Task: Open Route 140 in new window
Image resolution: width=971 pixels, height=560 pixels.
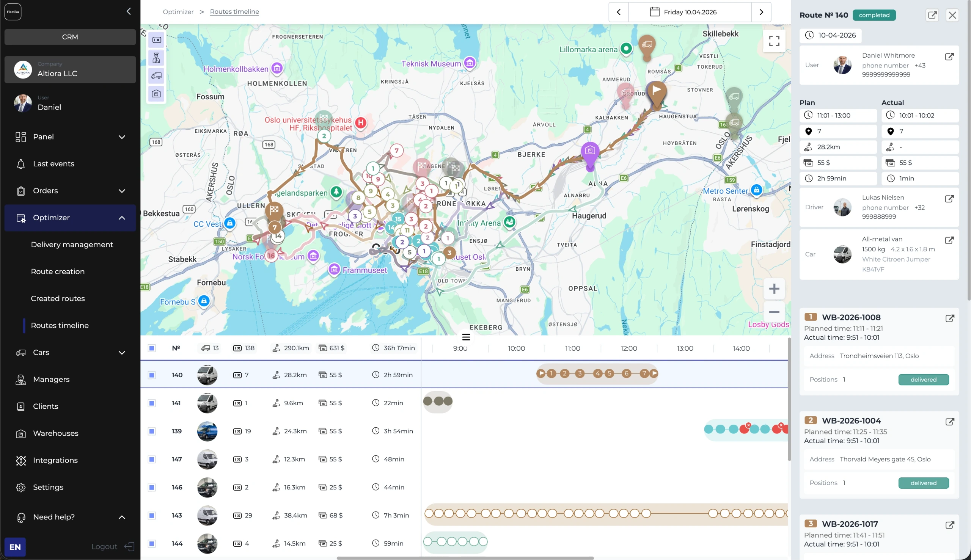Action: (x=932, y=15)
